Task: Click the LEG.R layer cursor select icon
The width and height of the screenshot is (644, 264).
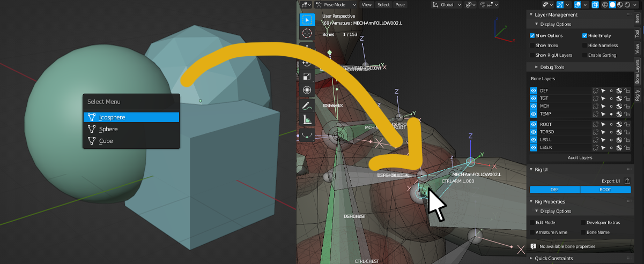Action: click(x=603, y=147)
